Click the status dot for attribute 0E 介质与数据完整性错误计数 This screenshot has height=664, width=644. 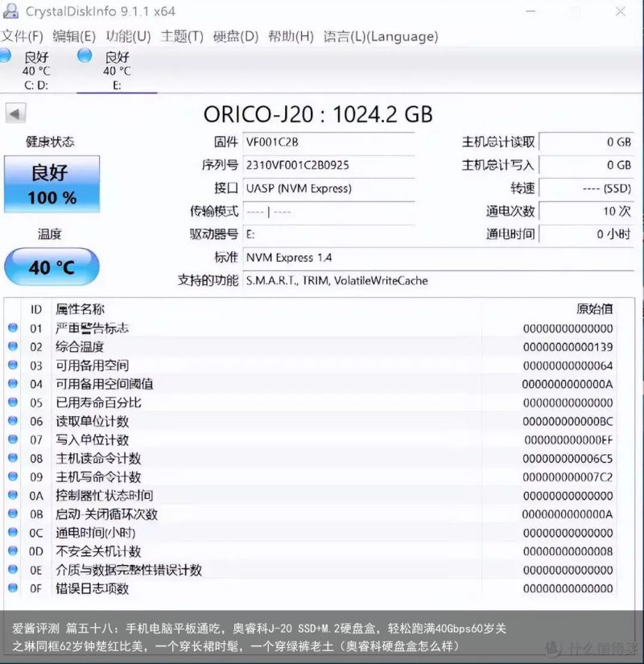[x=13, y=570]
